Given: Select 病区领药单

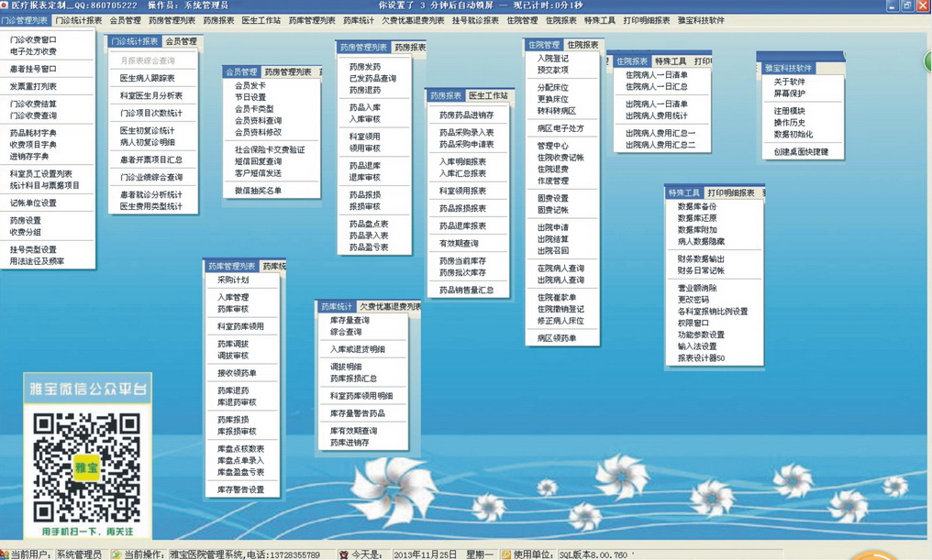Looking at the screenshot, I should click(556, 338).
